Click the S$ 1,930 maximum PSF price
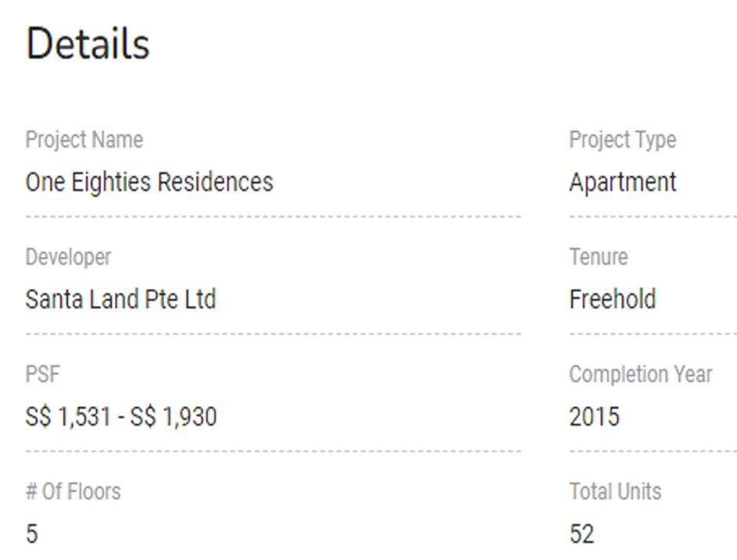 (x=174, y=416)
